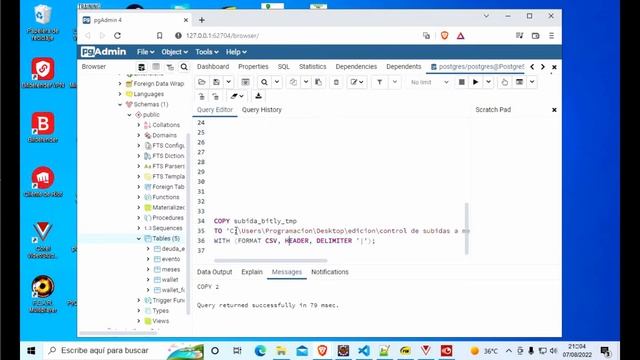Image resolution: width=640 pixels, height=360 pixels.
Task: Collapse the Tables (5) tree node
Action: click(x=139, y=238)
